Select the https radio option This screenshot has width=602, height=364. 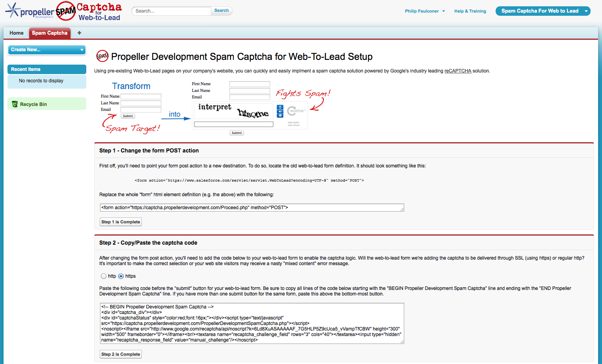click(x=121, y=276)
